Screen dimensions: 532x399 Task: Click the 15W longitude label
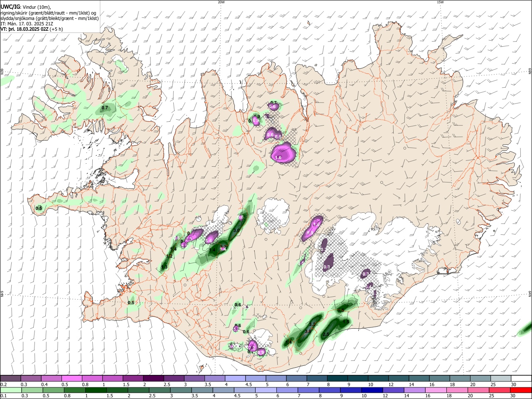[x=440, y=2]
